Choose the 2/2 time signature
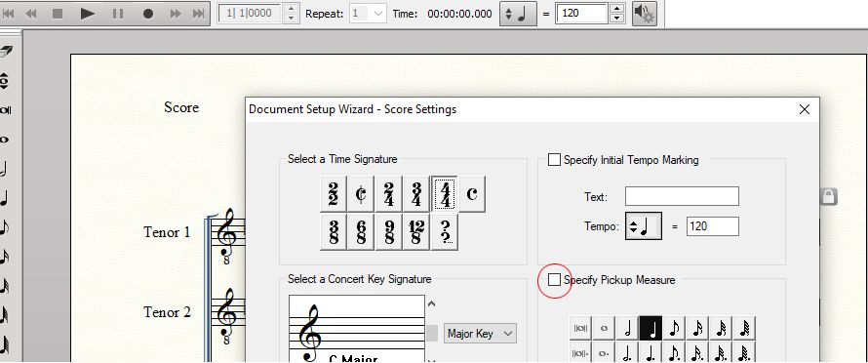868x363 pixels. [334, 194]
